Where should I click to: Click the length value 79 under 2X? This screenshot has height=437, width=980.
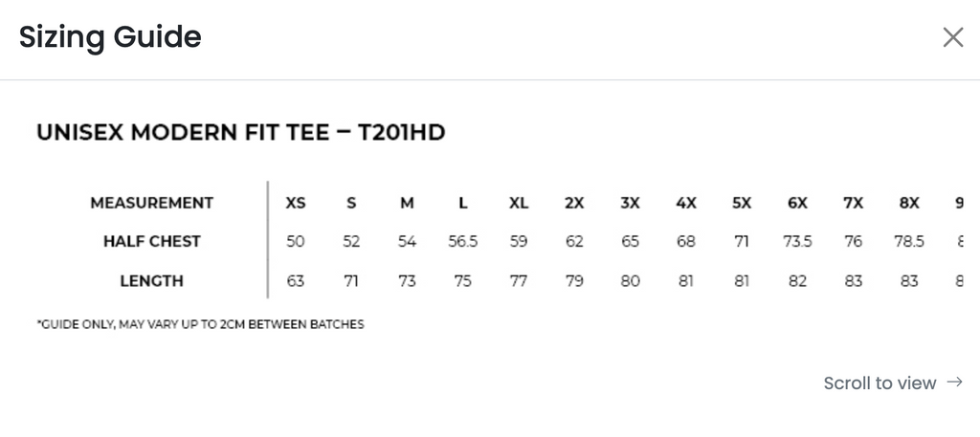pos(574,281)
